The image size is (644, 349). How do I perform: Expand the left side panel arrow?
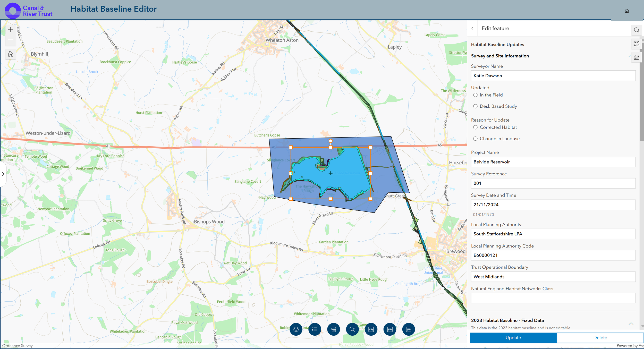3,174
